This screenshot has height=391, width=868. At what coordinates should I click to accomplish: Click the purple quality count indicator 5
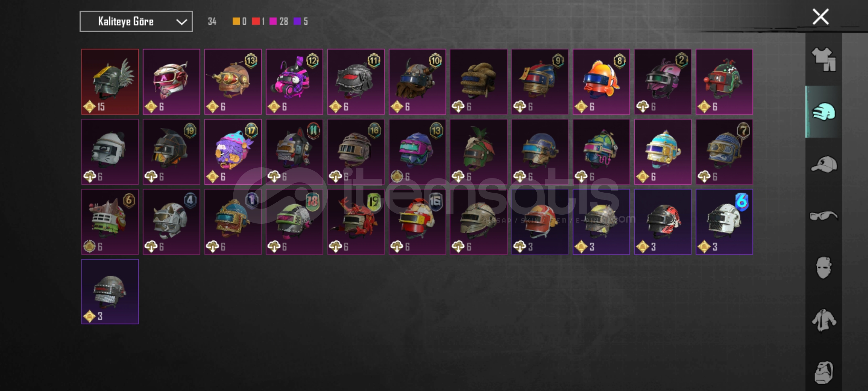[x=301, y=21]
